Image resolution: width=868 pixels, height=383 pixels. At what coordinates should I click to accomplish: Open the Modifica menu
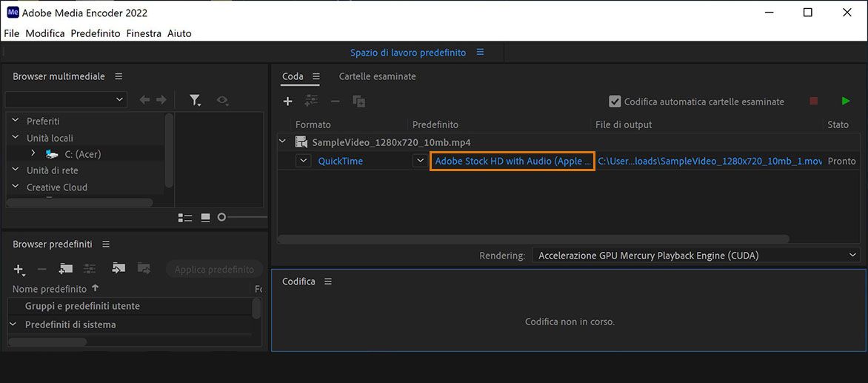click(x=45, y=33)
